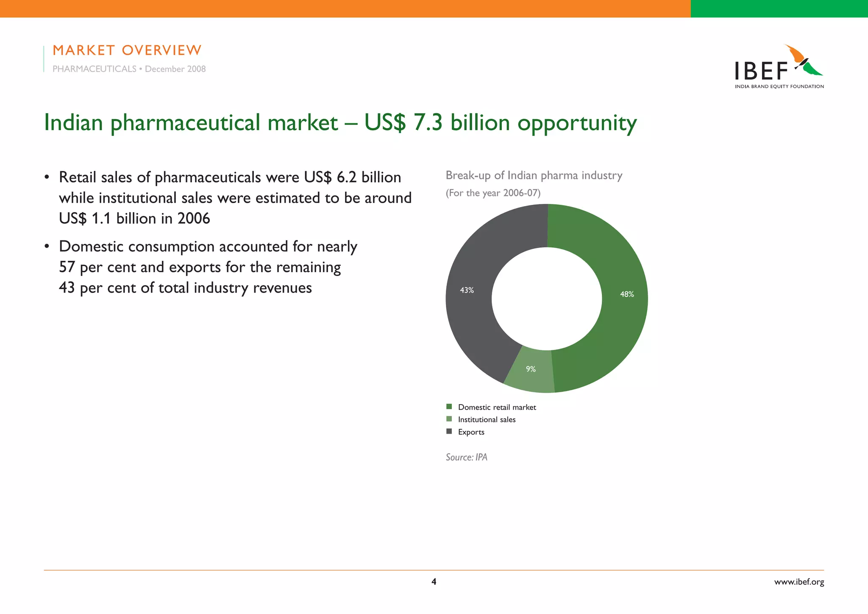Click the Institutional sales legend swatch
Viewport: 868px width, 614px height.
coord(449,419)
